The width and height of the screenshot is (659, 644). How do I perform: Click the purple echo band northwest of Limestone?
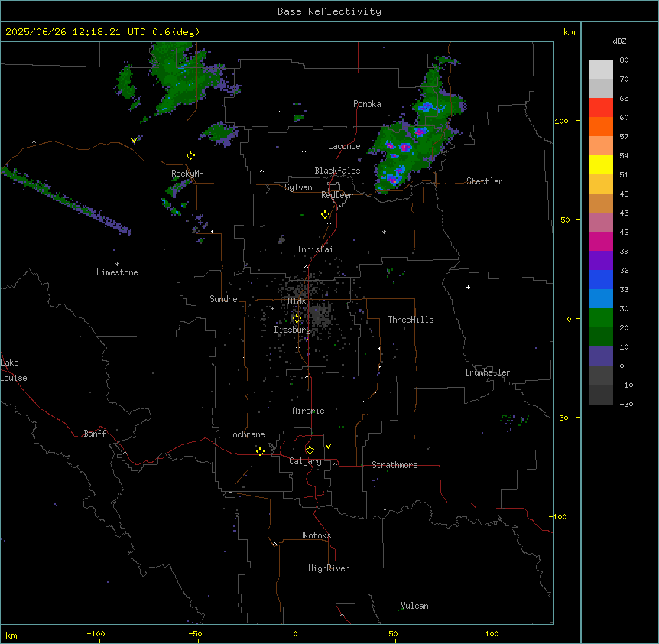pos(67,201)
